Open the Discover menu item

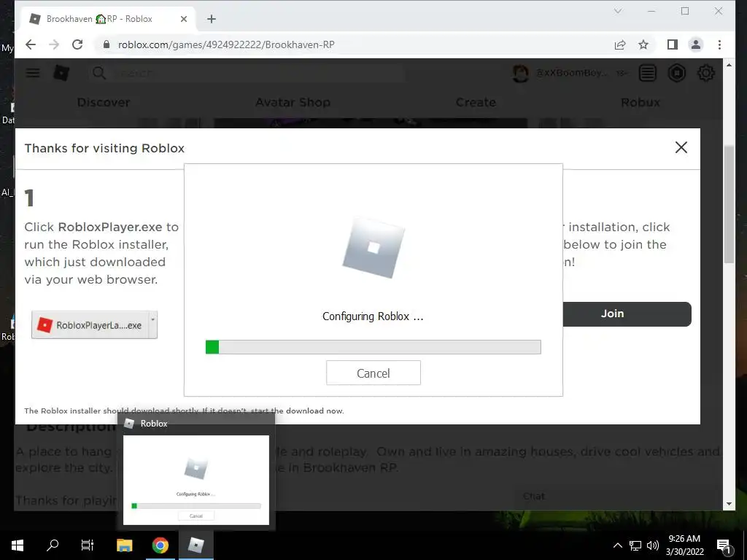pos(104,102)
